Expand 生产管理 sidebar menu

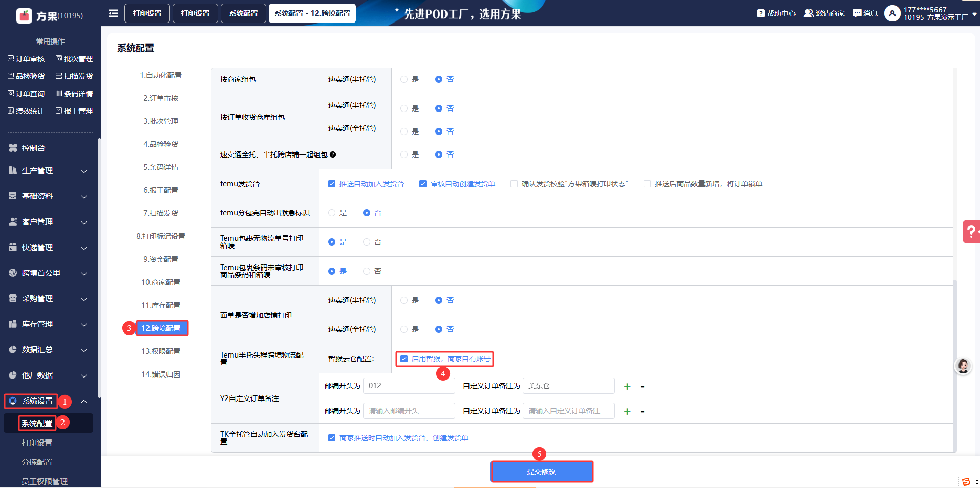tap(49, 171)
